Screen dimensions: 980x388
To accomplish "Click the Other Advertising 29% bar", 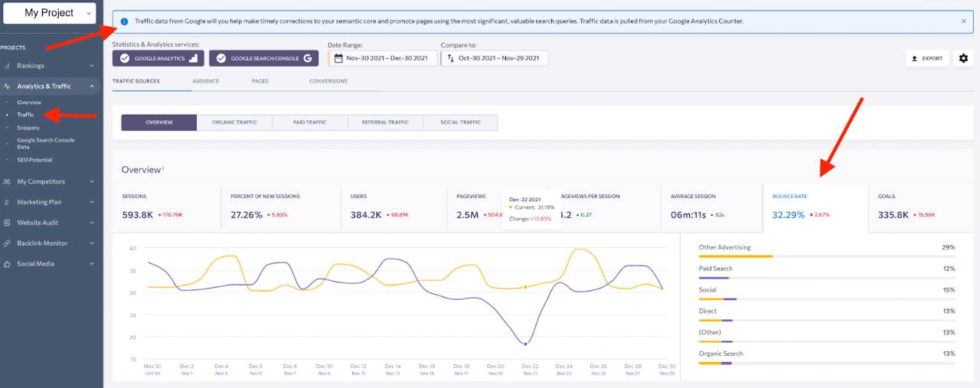I will [827, 256].
